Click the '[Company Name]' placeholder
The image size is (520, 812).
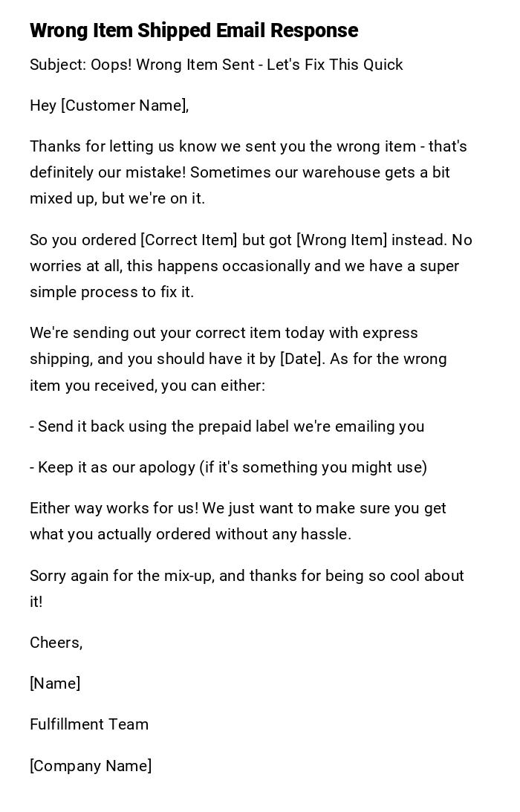pyautogui.click(x=91, y=766)
